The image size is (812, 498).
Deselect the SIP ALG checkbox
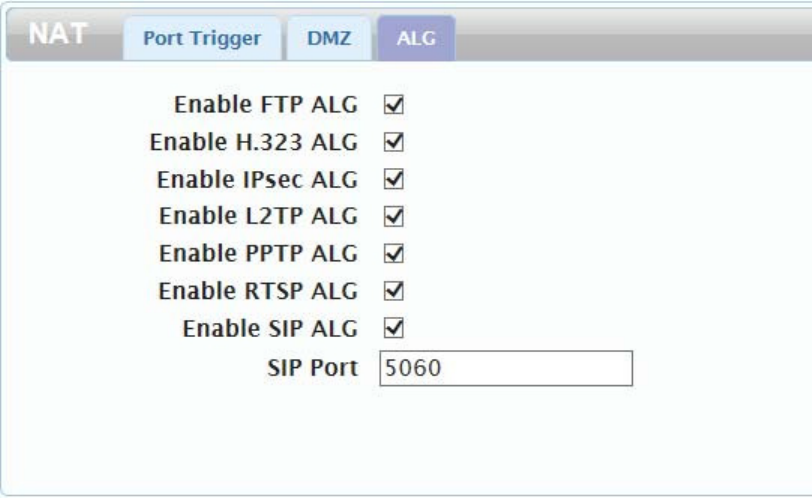tap(394, 327)
